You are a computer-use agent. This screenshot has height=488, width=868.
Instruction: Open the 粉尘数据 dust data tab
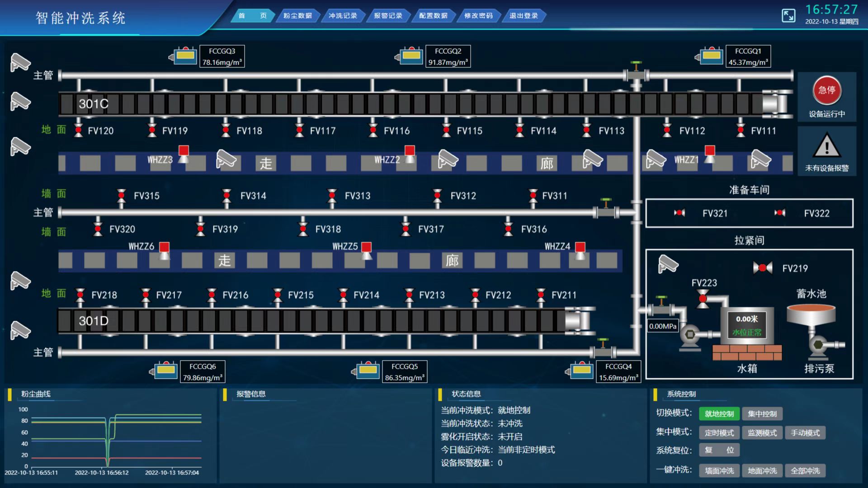pos(297,16)
